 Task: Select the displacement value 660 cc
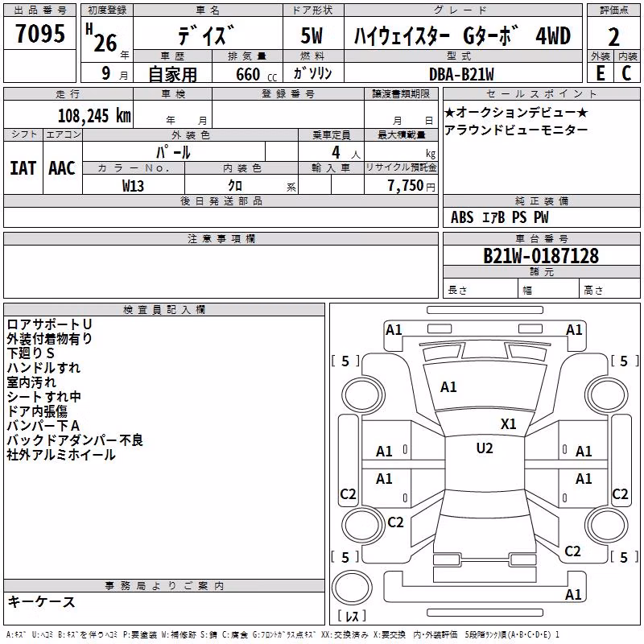pyautogui.click(x=256, y=75)
